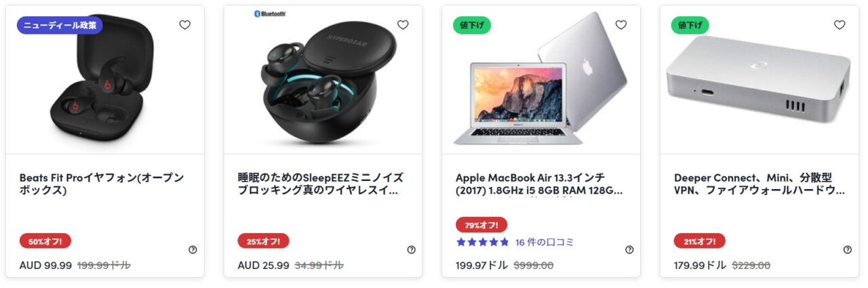Open the MacBook Air product image
868x288 pixels.
pyautogui.click(x=542, y=80)
